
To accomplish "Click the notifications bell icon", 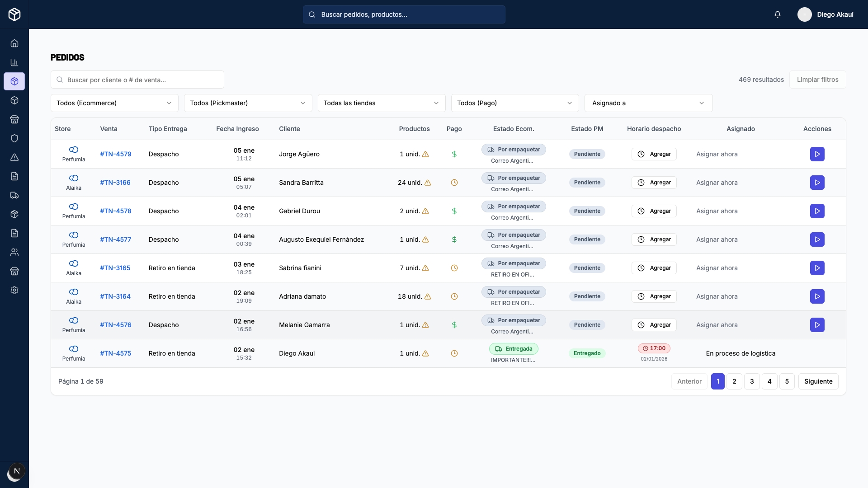I will point(778,14).
